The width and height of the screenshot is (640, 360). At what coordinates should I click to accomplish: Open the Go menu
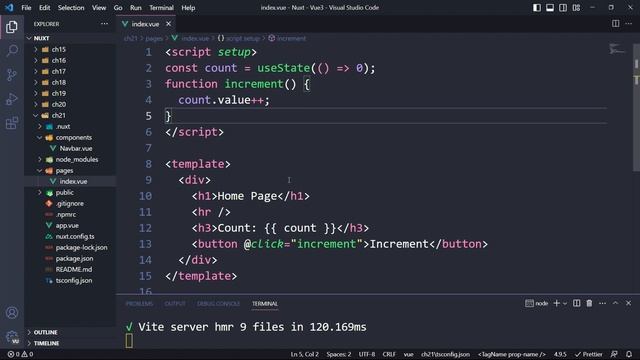(118, 8)
